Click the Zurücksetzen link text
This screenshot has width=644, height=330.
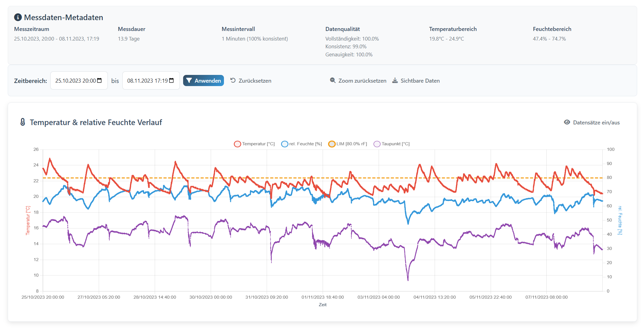pyautogui.click(x=255, y=80)
